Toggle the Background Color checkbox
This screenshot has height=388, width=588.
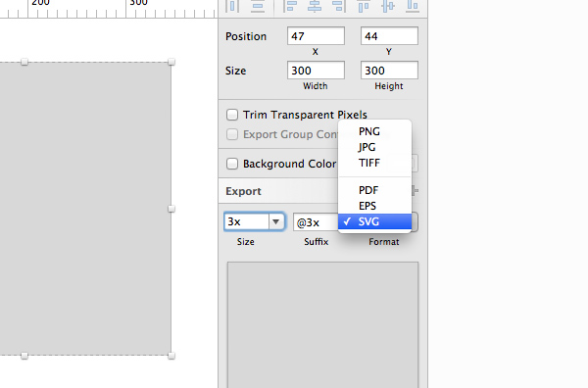(232, 164)
